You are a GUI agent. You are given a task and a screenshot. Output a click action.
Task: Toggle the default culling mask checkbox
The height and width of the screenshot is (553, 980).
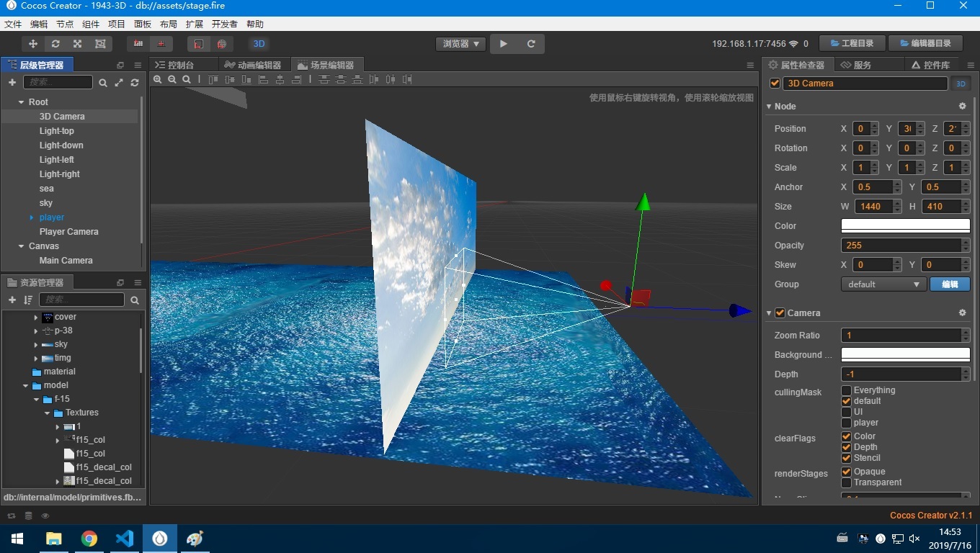click(x=847, y=401)
